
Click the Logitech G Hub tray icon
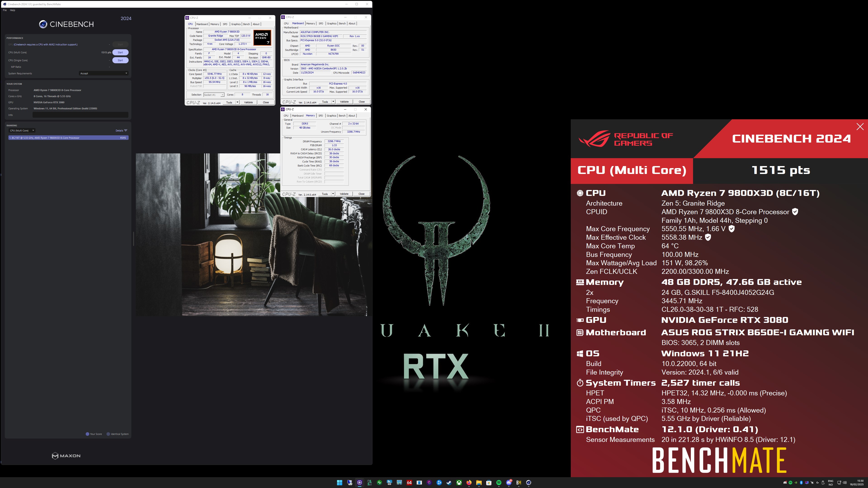(817, 483)
